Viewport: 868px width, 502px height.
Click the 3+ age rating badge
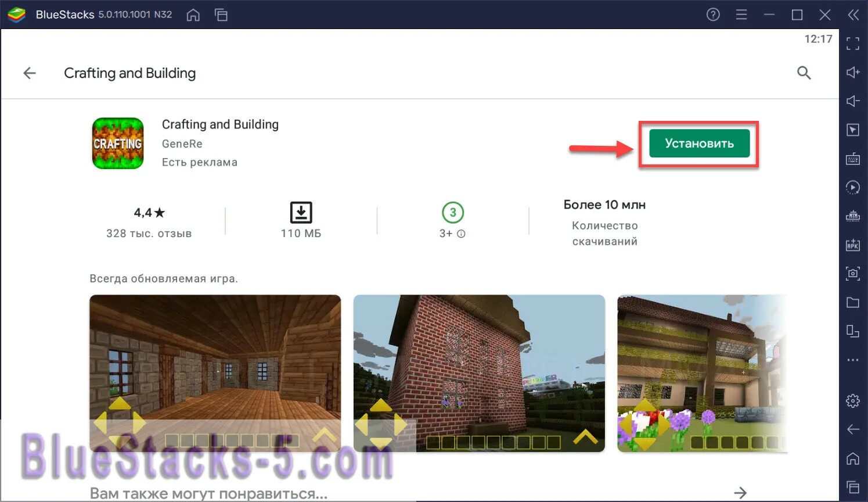(453, 213)
